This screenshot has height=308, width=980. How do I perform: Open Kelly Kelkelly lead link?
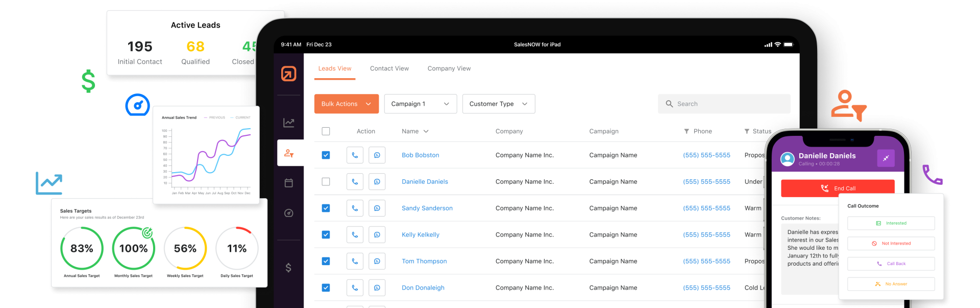click(420, 234)
